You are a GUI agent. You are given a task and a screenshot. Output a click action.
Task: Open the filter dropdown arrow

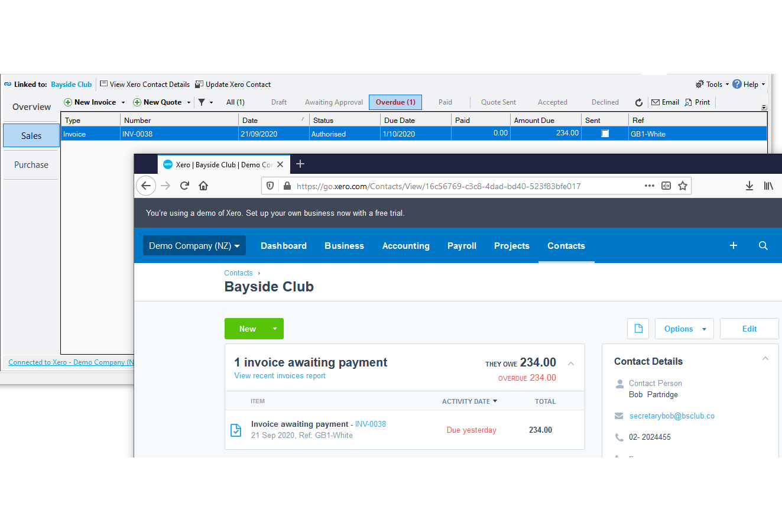[211, 102]
